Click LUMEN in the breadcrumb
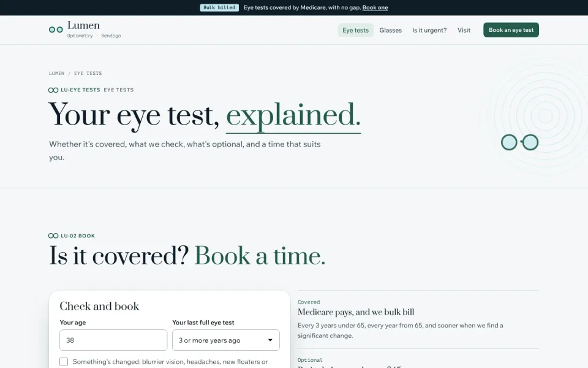The height and width of the screenshot is (368, 588). pos(56,73)
